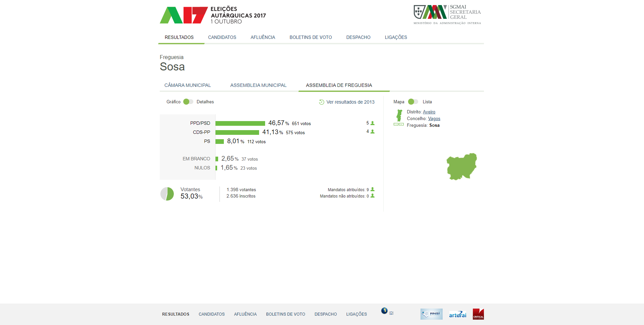This screenshot has height=325, width=644.
Task: Follow the Aveiro district link
Action: [x=429, y=112]
